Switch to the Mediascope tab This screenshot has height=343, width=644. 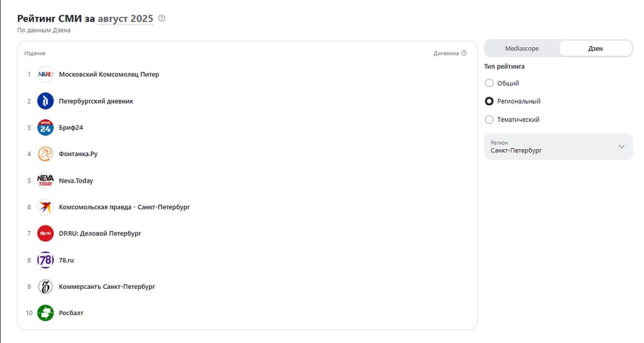pos(522,48)
